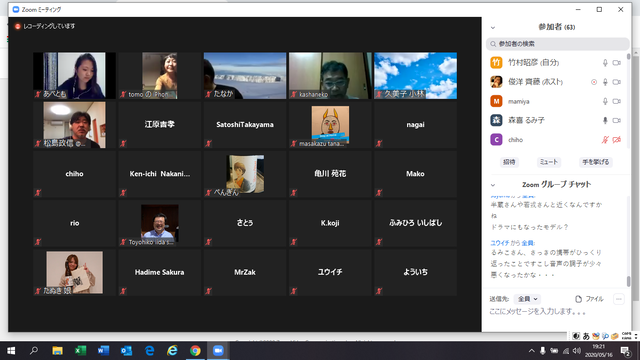This screenshot has height=360, width=640.
Task: Click the orange avatar of 竹村昭彦
Action: pyautogui.click(x=496, y=62)
